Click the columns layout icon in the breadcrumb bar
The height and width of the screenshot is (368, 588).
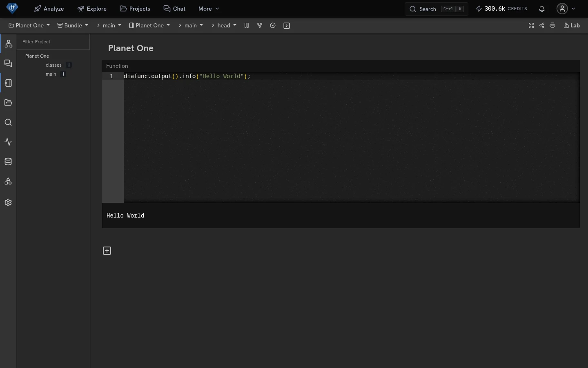pyautogui.click(x=247, y=25)
